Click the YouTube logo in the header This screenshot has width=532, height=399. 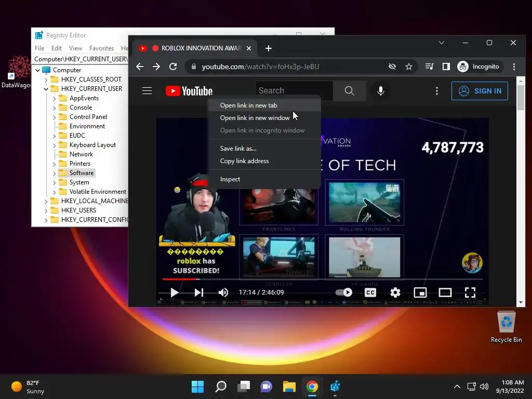tap(189, 91)
